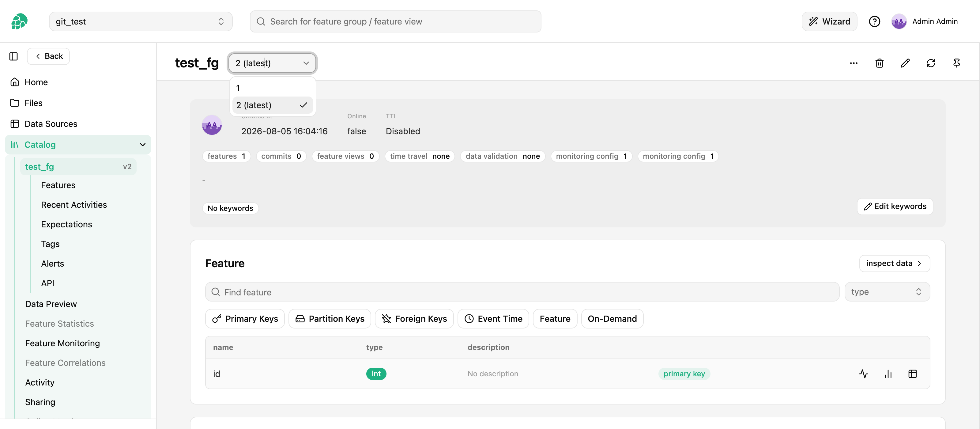The width and height of the screenshot is (980, 429).
Task: Toggle the sidebar collapse icon
Action: click(14, 56)
